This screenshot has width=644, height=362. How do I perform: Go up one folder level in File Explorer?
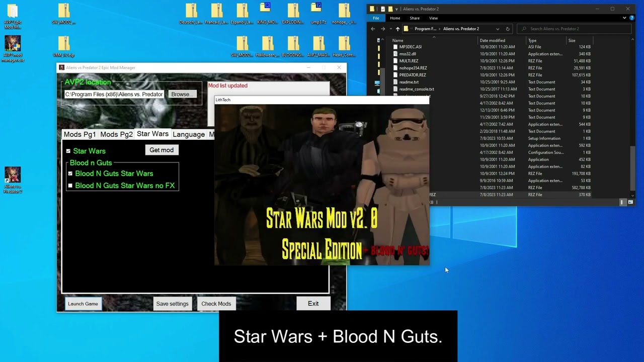click(x=397, y=29)
